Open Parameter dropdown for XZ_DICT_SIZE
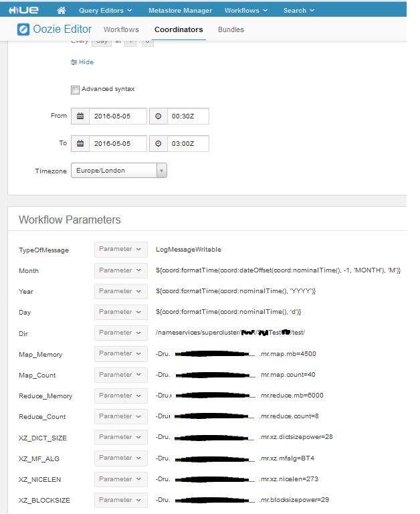 pyautogui.click(x=121, y=437)
